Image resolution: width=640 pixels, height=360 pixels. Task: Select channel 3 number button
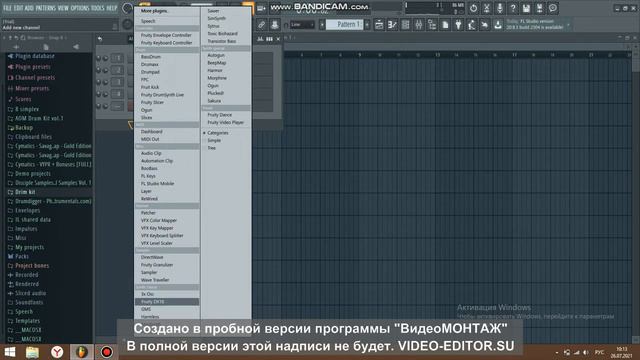point(118,82)
